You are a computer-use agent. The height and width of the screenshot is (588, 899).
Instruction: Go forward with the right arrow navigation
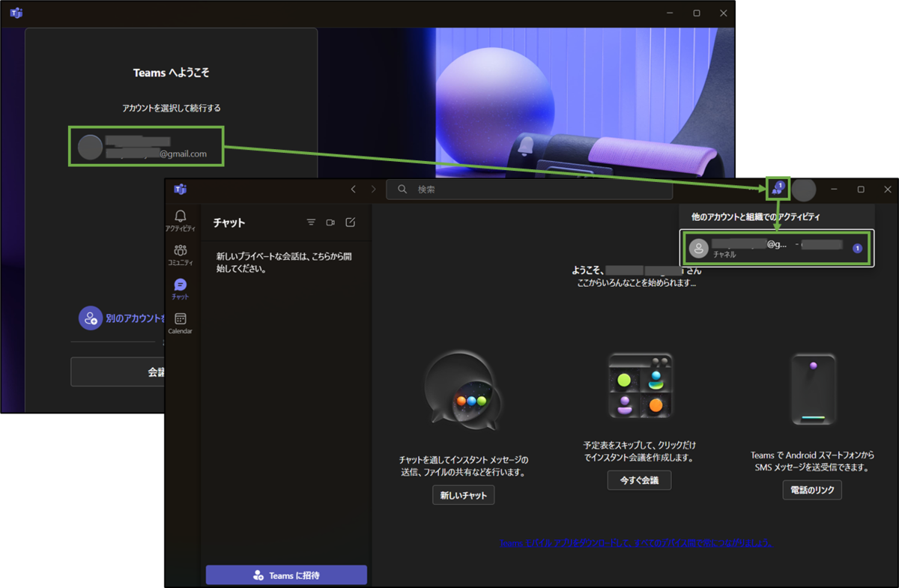(x=373, y=190)
